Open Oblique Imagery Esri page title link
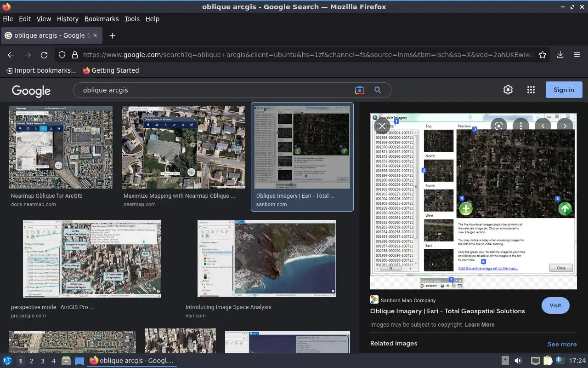 [x=447, y=311]
